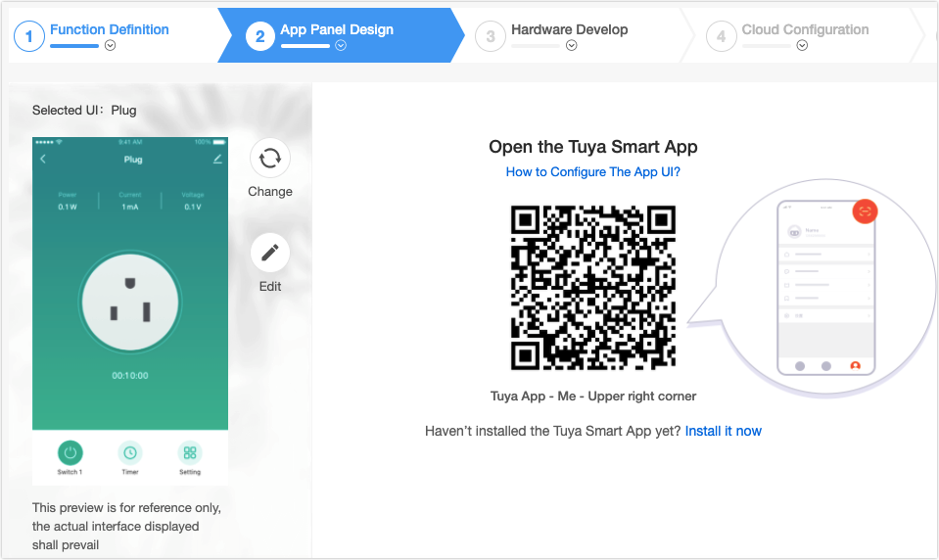Image resolution: width=939 pixels, height=560 pixels.
Task: Click the Change UI circular arrows icon
Action: 270,159
